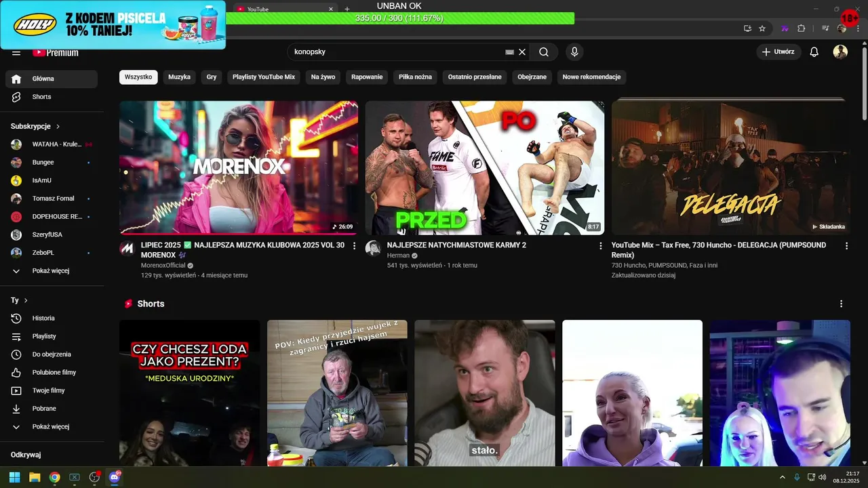
Task: Open Twoje filmy in sidebar
Action: click(52, 390)
